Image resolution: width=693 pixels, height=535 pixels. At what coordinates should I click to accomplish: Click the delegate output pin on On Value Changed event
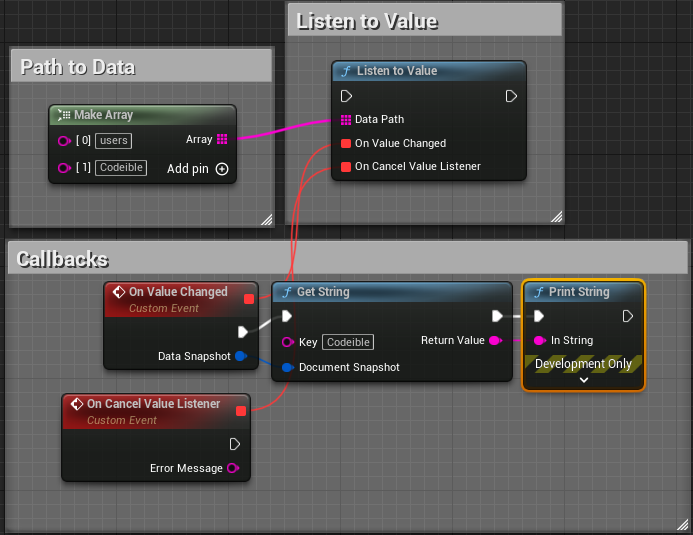249,299
